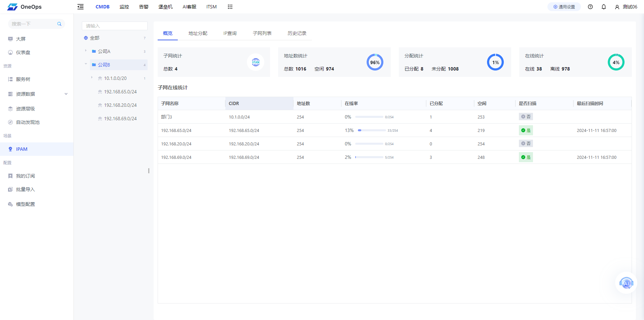Expand the 公司A tree node arrow
The width and height of the screenshot is (644, 320).
[86, 51]
